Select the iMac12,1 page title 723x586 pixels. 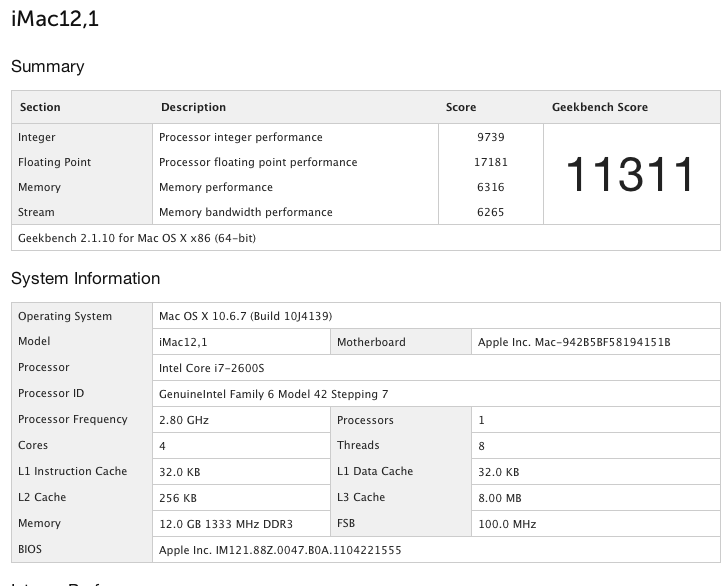coord(55,19)
